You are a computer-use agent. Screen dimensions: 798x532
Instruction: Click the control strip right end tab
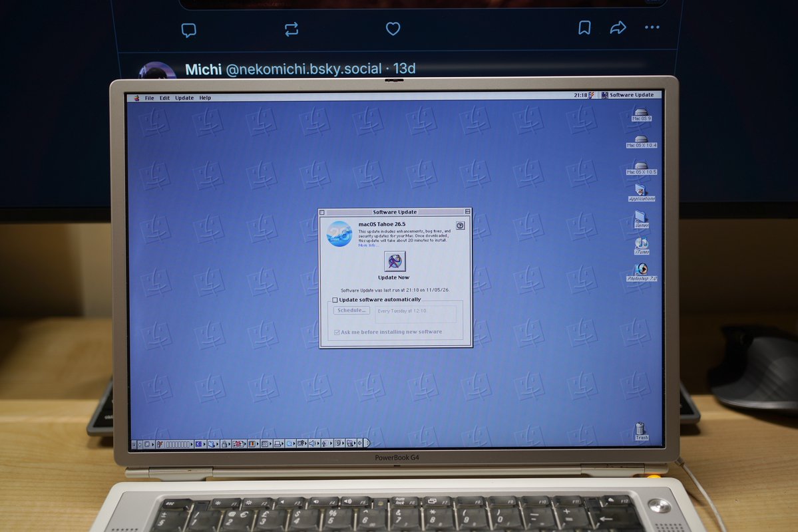[367, 444]
